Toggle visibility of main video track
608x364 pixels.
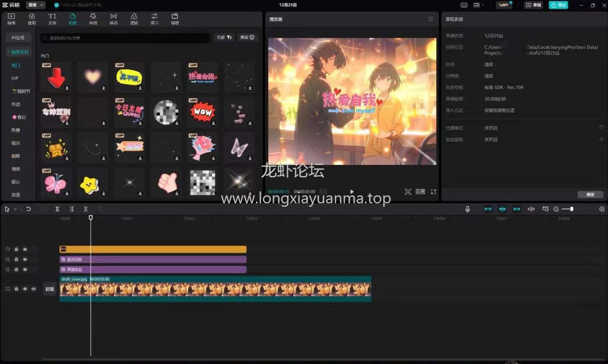point(25,289)
